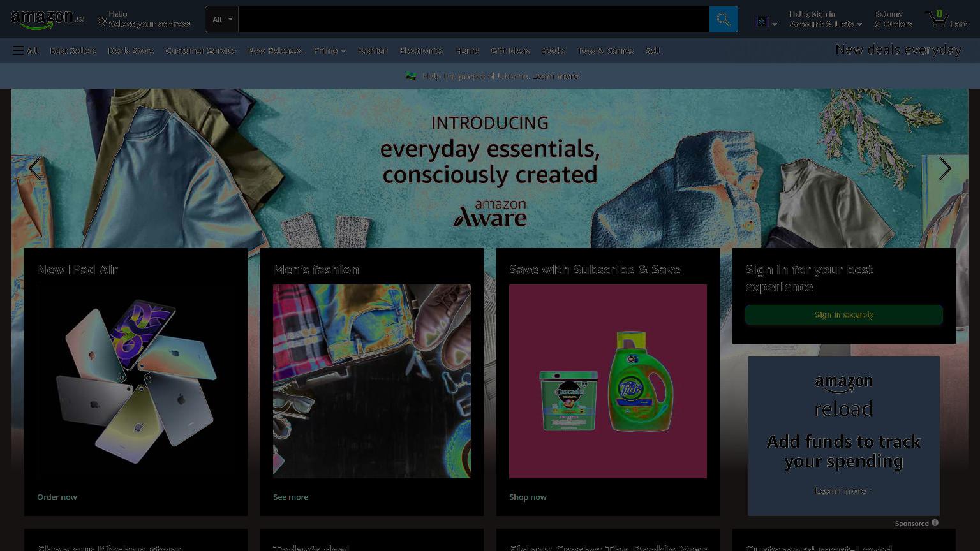Click New deals everyday promo
The width and height of the screenshot is (980, 551).
pyautogui.click(x=898, y=50)
